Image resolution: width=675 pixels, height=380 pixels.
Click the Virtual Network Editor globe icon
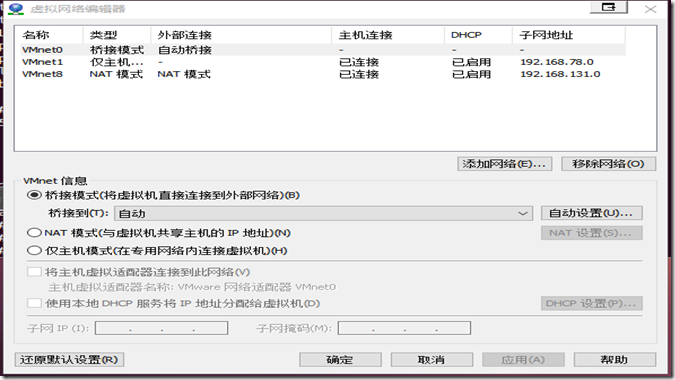(x=16, y=9)
